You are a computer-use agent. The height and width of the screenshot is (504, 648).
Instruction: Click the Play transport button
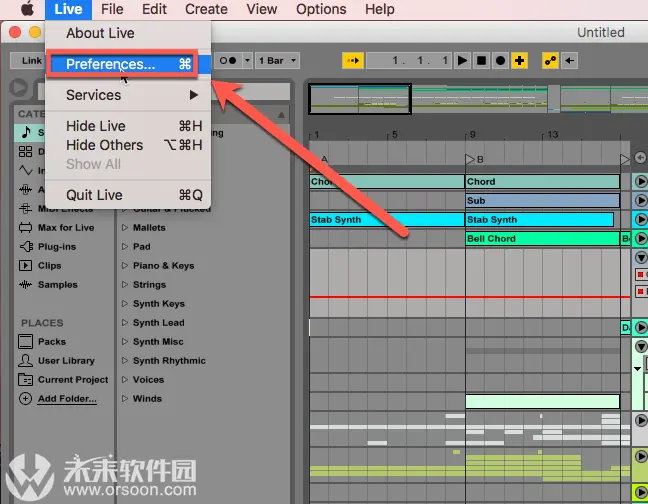(x=462, y=61)
